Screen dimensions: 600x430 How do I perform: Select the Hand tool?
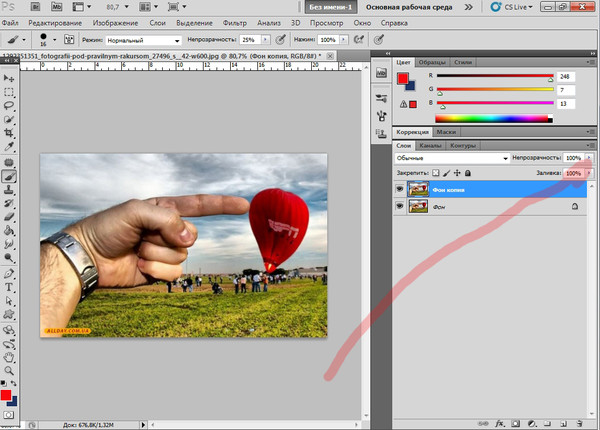coord(9,357)
